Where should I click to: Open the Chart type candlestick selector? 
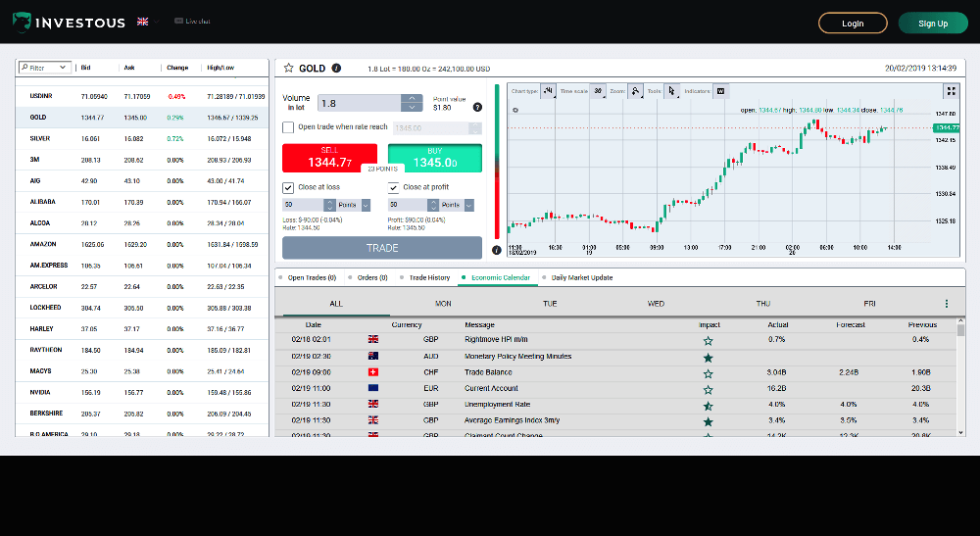[548, 91]
